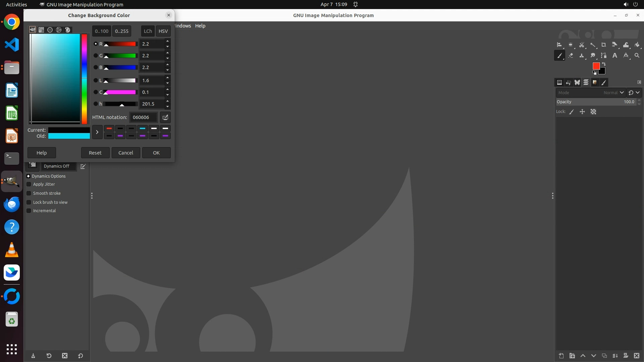644x362 pixels.
Task: Click the red R channel slider
Action: (x=120, y=44)
